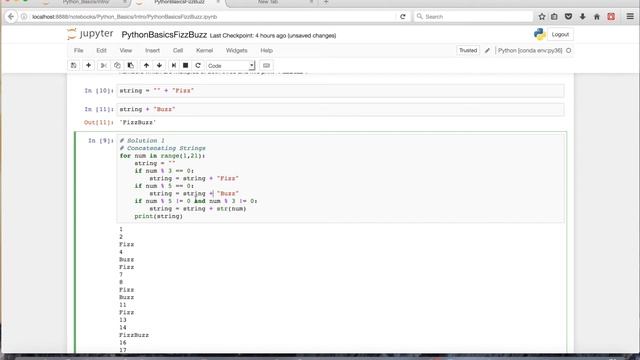Open the Widgets menu
The image size is (640, 360).
(x=236, y=51)
